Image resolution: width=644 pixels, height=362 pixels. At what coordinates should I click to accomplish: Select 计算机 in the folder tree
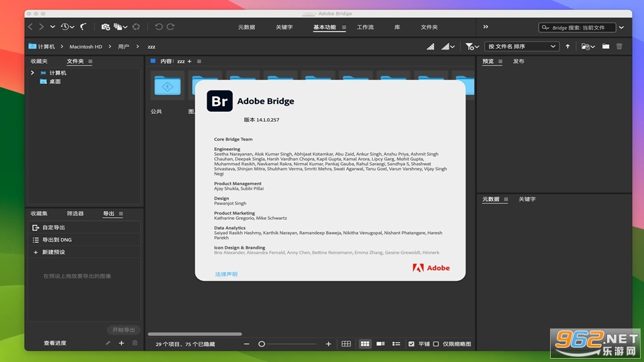tap(58, 72)
